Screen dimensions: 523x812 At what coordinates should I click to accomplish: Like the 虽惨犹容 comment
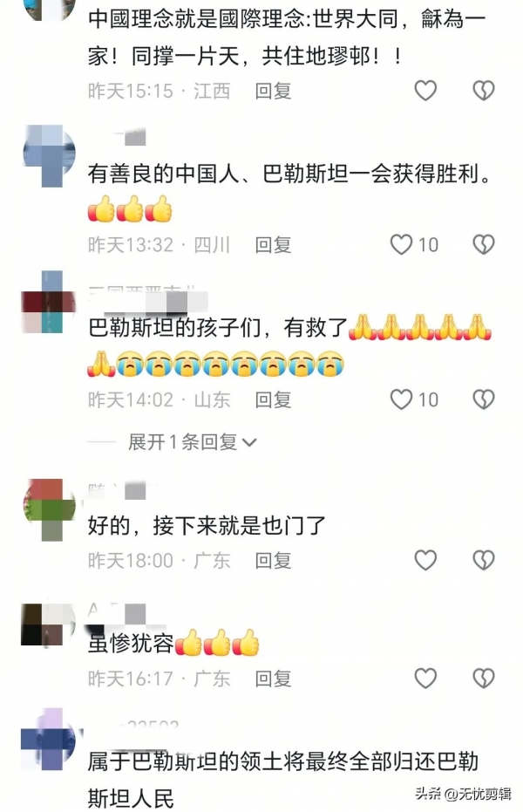[425, 678]
